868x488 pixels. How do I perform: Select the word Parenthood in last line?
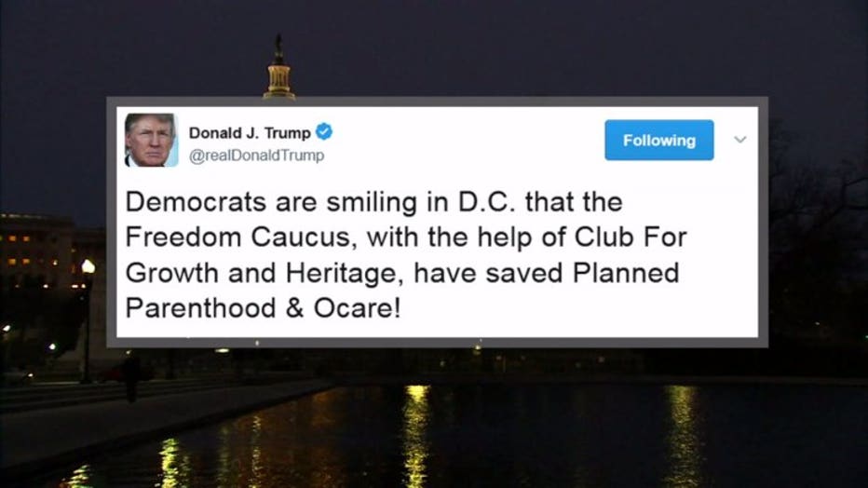point(200,307)
